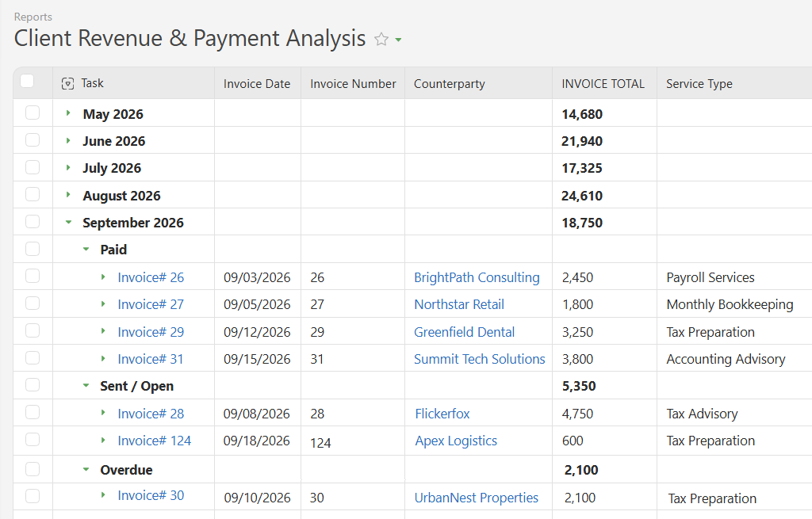812x519 pixels.
Task: Open the Invoice# 26 task link
Action: [x=151, y=277]
